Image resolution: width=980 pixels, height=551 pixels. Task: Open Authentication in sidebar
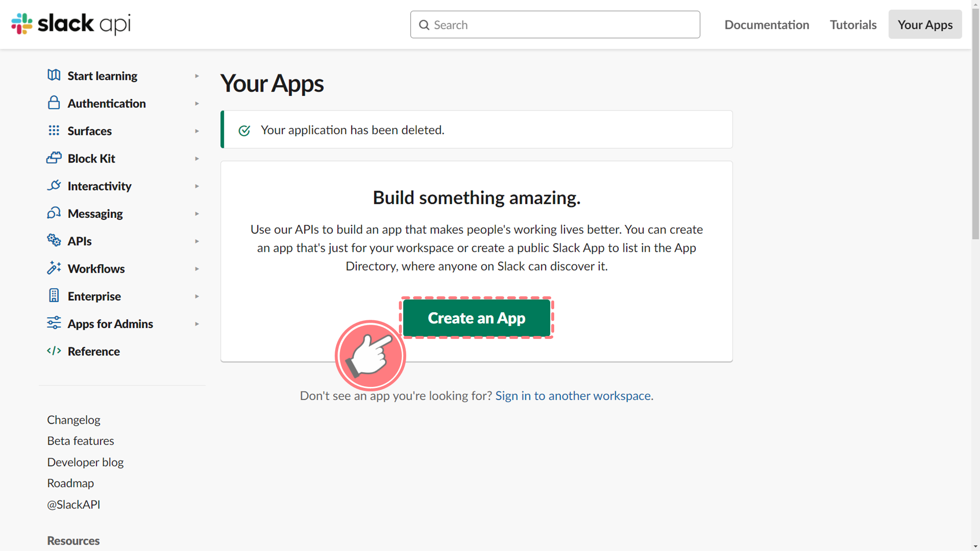(107, 103)
